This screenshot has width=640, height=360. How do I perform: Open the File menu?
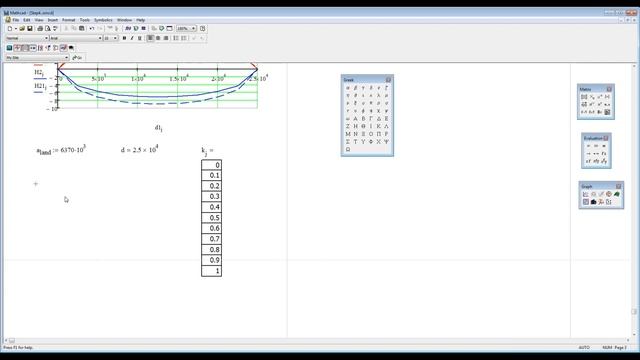16,20
